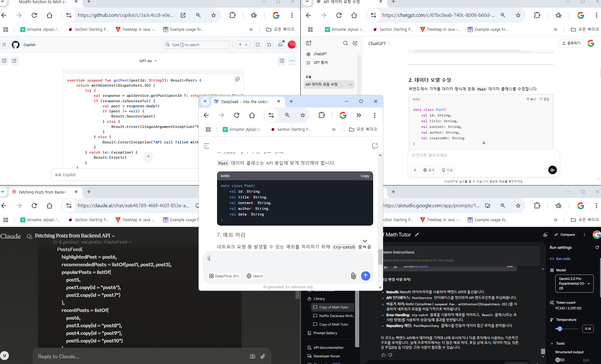Click thumbs up on AI Studio response

pyautogui.click(x=383, y=355)
